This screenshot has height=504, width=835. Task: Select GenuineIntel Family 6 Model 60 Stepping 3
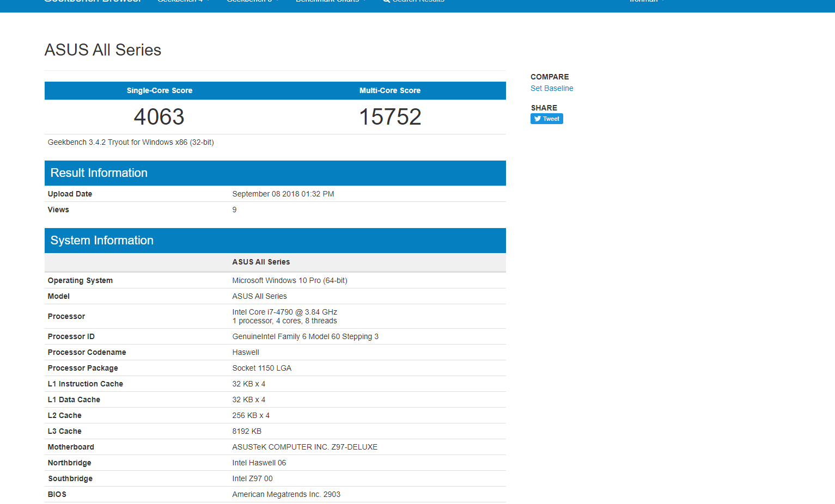306,336
